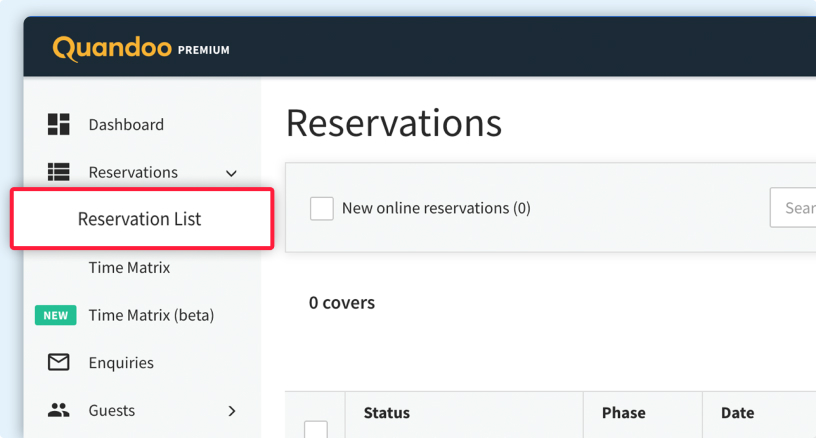This screenshot has width=816, height=438.
Task: Click into the Search input field
Action: 795,208
